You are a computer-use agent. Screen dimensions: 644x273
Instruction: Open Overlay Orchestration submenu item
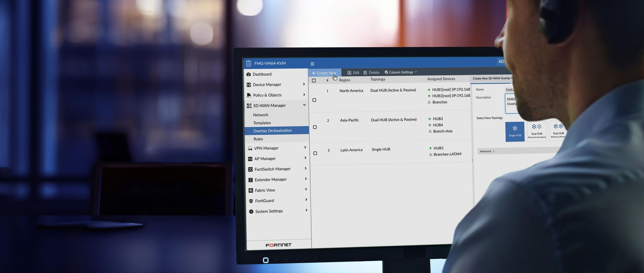[x=272, y=131]
